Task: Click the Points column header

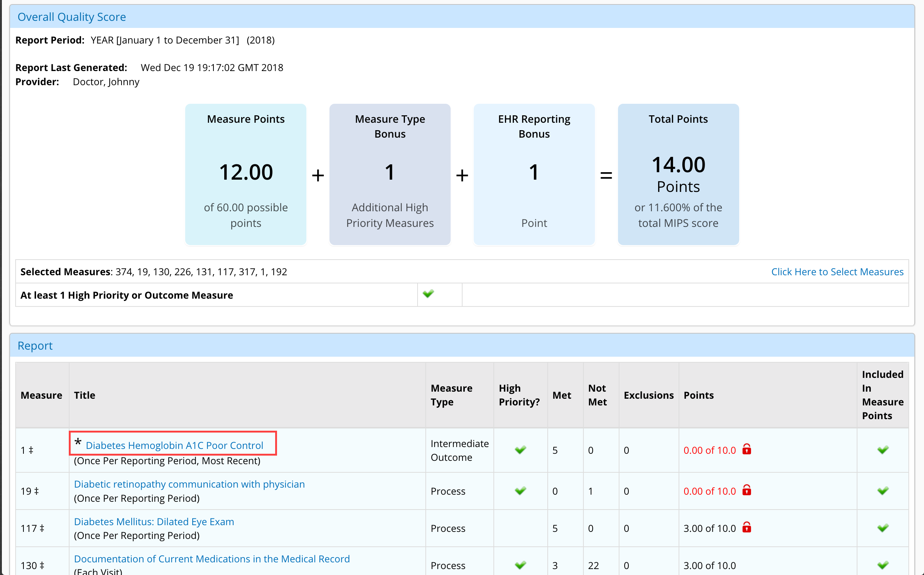Action: pyautogui.click(x=699, y=395)
